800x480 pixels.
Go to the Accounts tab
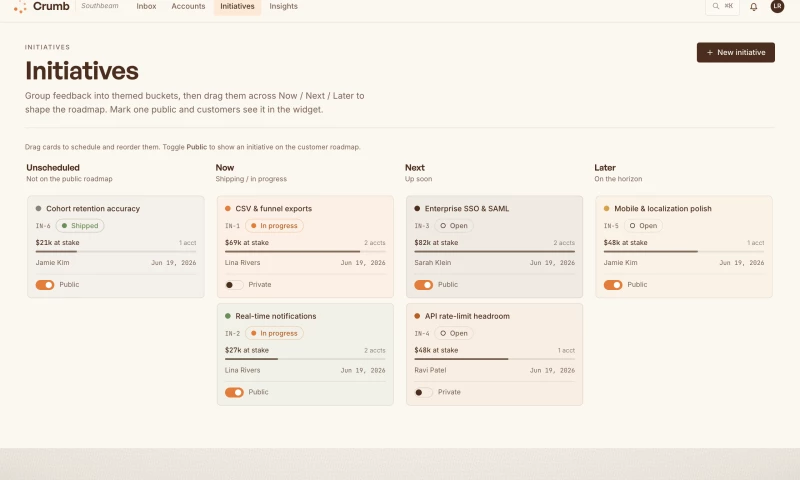(188, 6)
